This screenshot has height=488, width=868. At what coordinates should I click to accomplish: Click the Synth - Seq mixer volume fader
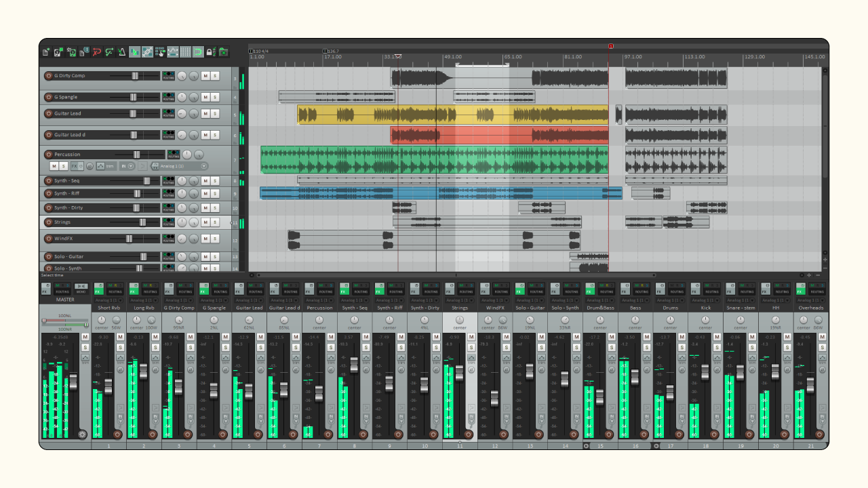click(354, 364)
